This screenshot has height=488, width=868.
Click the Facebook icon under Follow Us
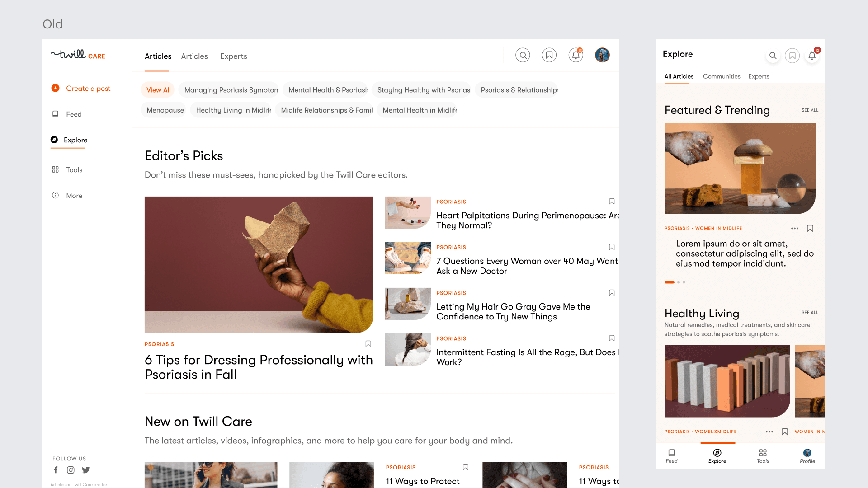56,470
